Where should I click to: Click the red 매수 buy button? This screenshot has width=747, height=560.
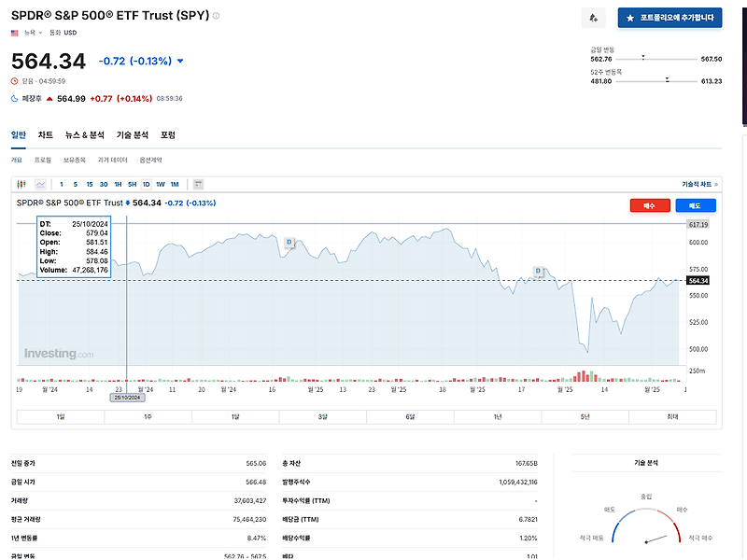point(650,205)
